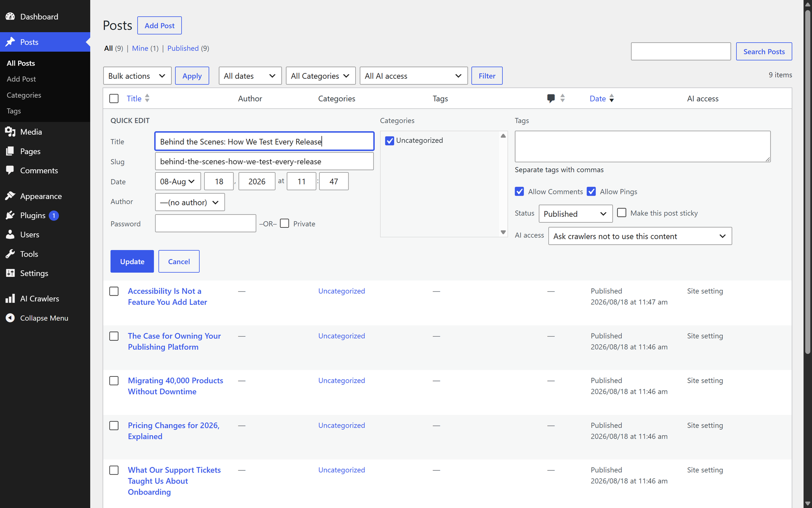Viewport: 812px width, 508px height.
Task: Select Migrating 40,000 Products post checkbox
Action: click(114, 381)
